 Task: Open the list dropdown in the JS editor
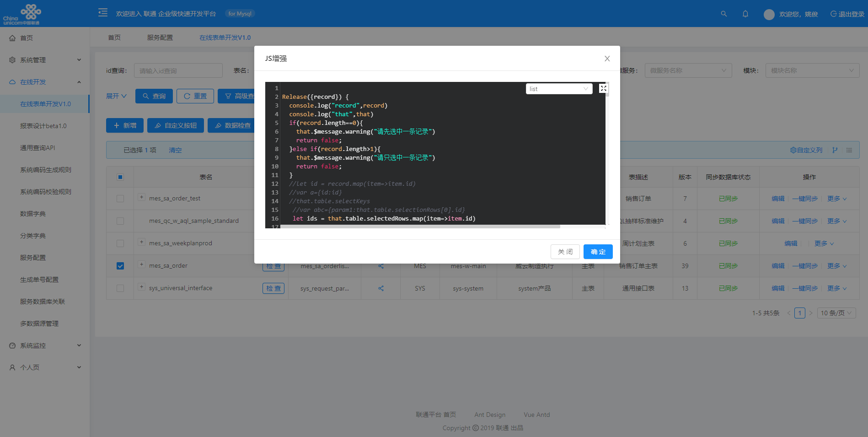click(x=559, y=89)
